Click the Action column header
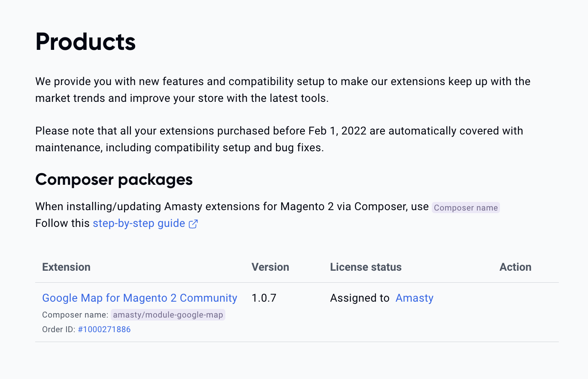This screenshot has width=588, height=379. click(515, 267)
